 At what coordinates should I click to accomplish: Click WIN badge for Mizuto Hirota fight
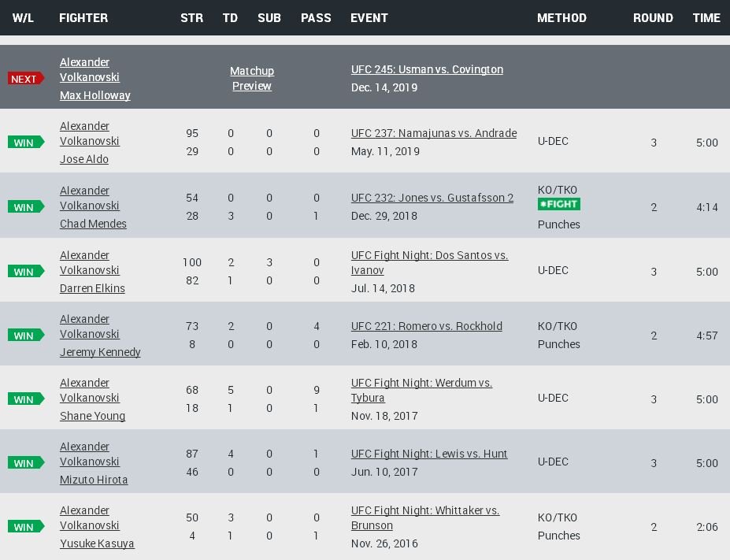(x=25, y=463)
